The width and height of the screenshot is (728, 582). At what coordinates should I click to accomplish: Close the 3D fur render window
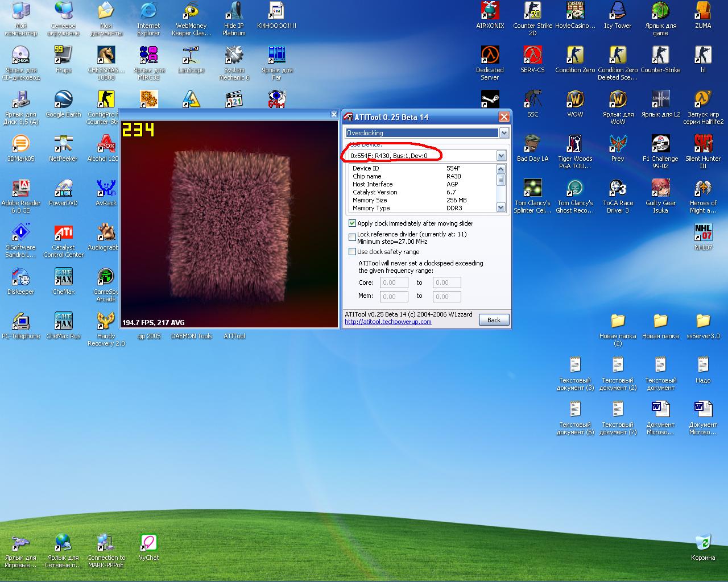tap(334, 114)
